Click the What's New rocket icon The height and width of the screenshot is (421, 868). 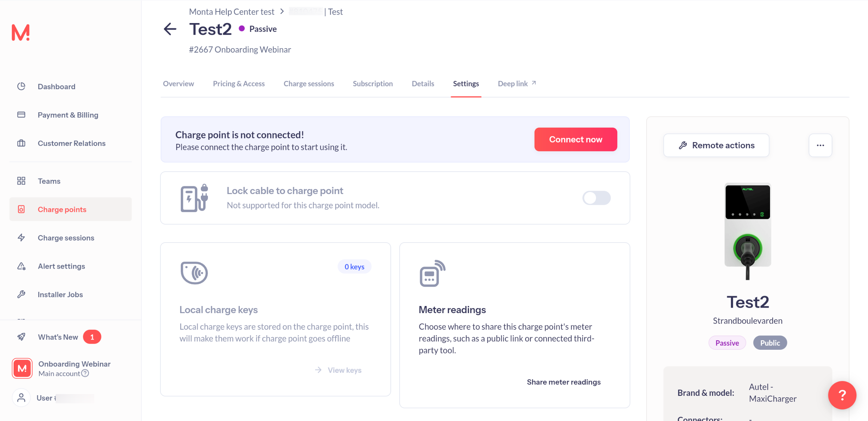[21, 337]
